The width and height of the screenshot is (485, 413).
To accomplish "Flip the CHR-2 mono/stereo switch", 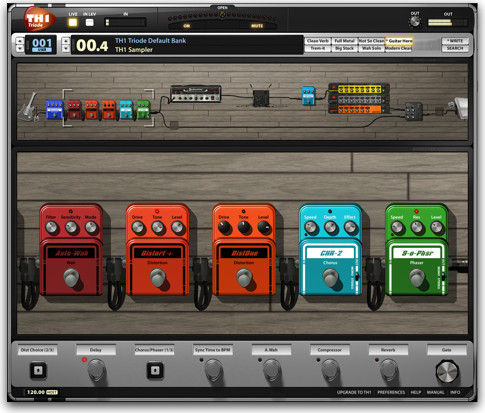I will pos(357,276).
